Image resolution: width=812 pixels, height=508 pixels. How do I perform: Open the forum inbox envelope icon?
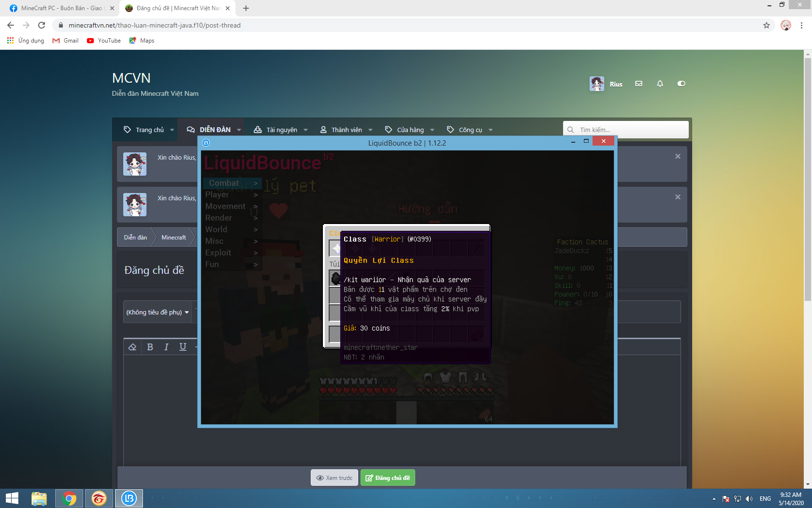click(638, 84)
